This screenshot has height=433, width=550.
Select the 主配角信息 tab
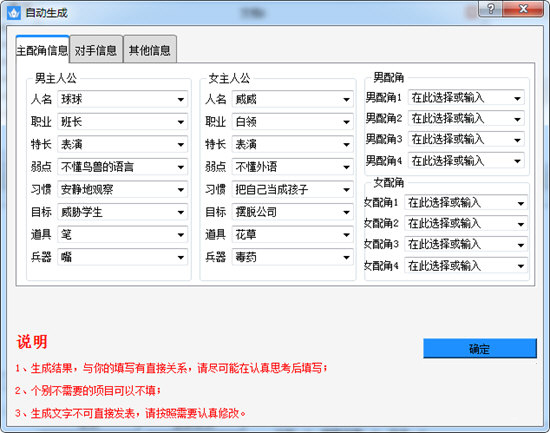click(42, 50)
